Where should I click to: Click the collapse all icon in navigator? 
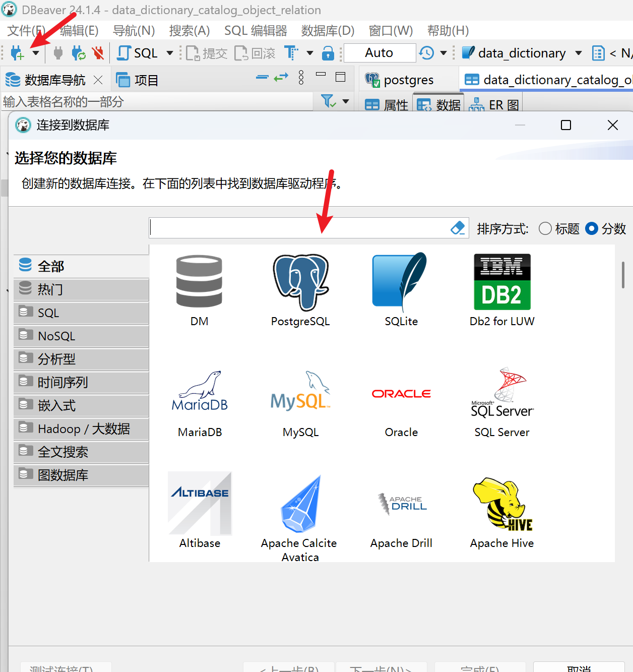263,77
